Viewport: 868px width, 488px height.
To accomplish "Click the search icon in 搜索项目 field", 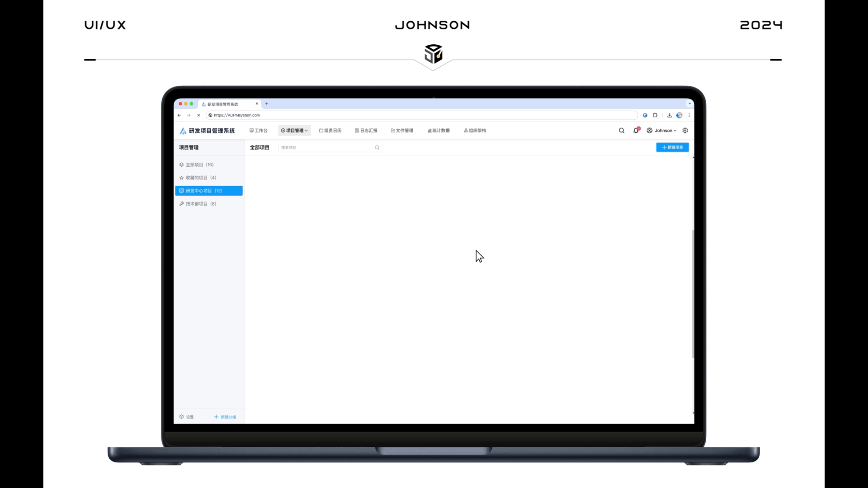I will [x=377, y=148].
